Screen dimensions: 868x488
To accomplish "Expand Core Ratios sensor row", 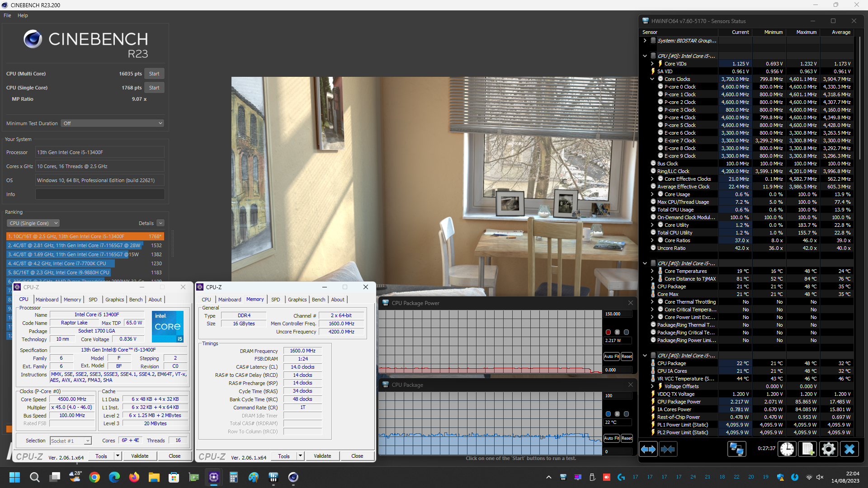I will click(x=652, y=240).
